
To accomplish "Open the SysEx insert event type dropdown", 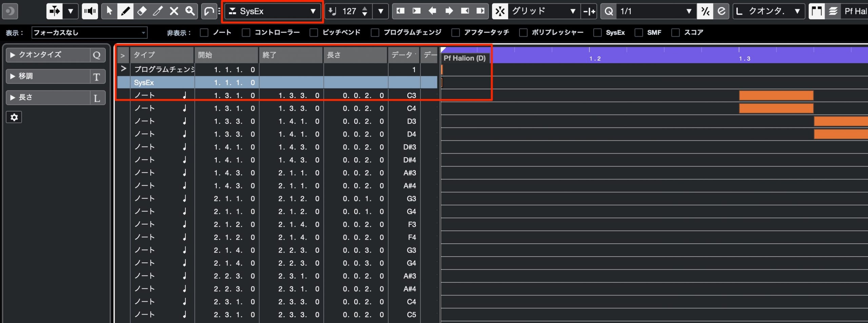I will pos(272,11).
